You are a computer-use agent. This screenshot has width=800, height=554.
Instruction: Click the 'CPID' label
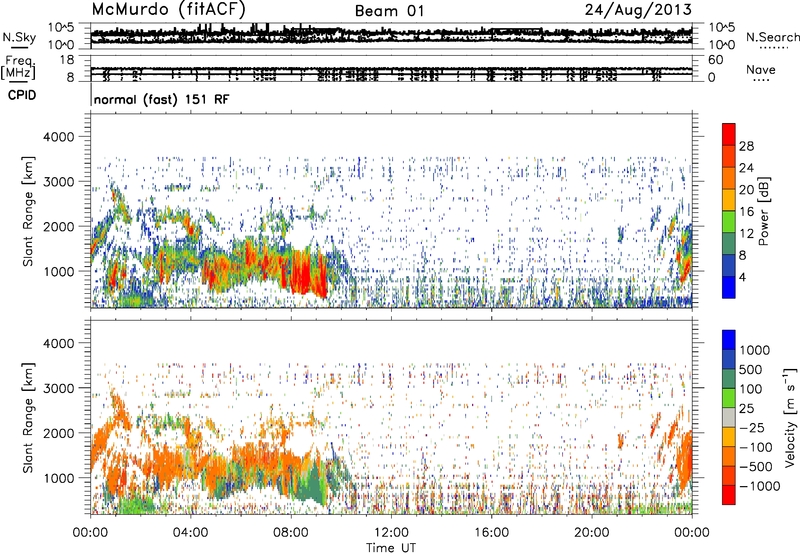point(22,95)
